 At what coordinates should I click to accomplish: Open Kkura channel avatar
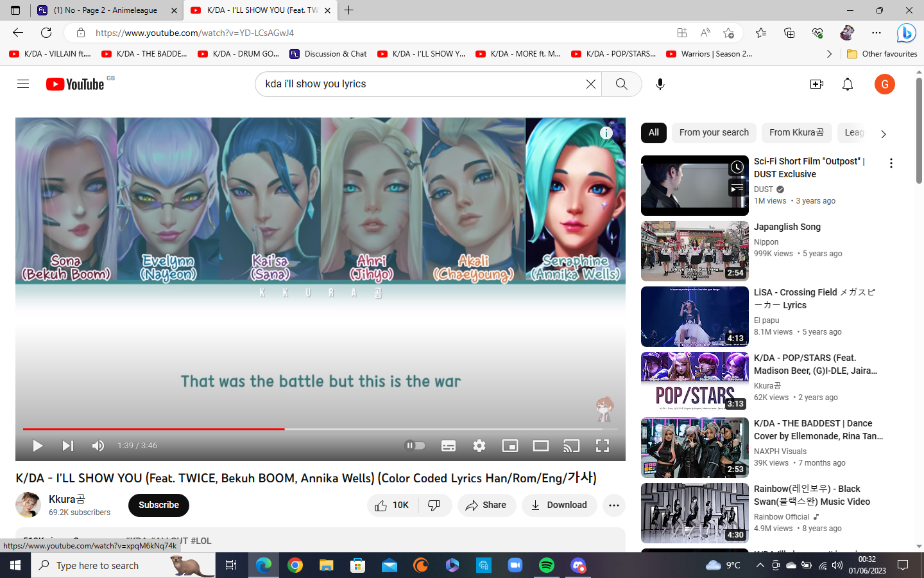click(28, 505)
